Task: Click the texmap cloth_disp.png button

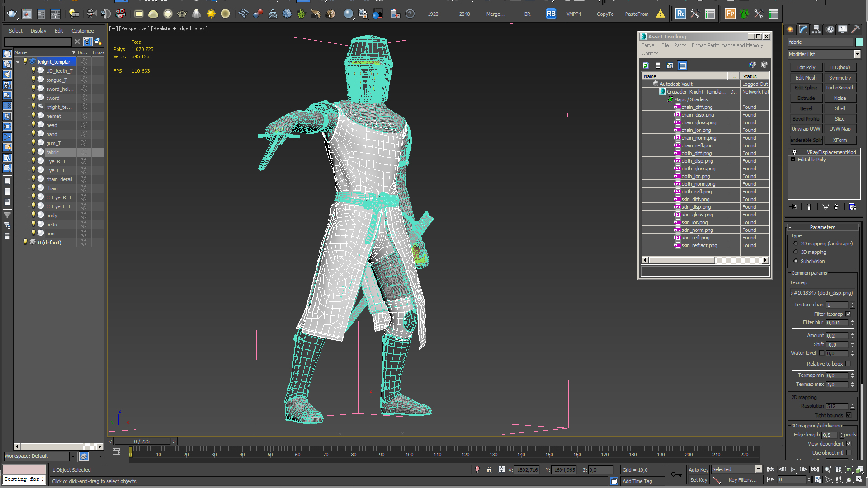Action: pyautogui.click(x=822, y=293)
